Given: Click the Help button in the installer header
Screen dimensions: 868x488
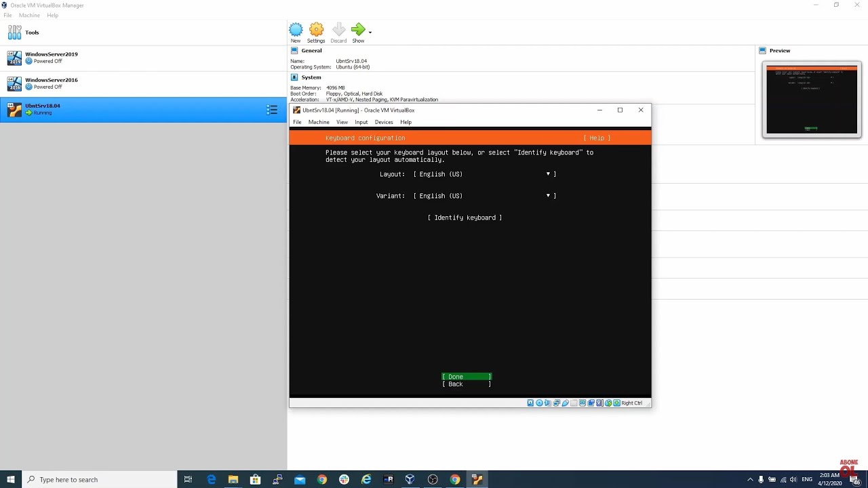Looking at the screenshot, I should [597, 138].
